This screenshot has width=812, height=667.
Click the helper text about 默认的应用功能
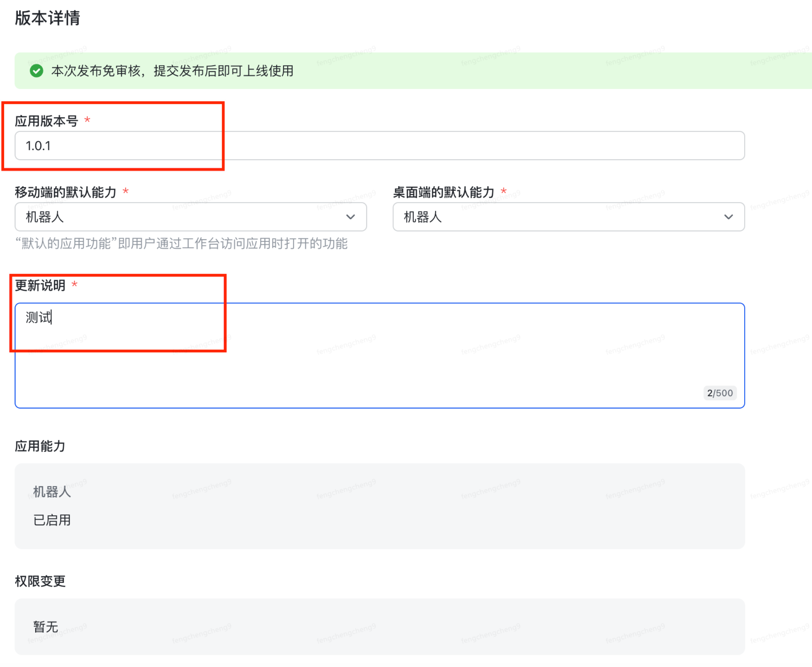point(181,244)
